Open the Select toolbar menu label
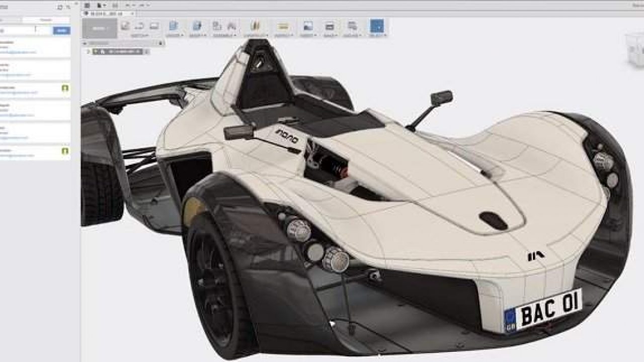644x362 pixels. click(377, 36)
